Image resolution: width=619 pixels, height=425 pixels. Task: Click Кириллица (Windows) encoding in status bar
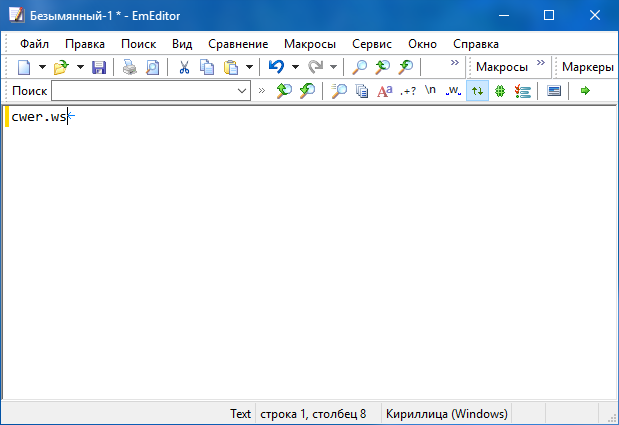(x=447, y=413)
